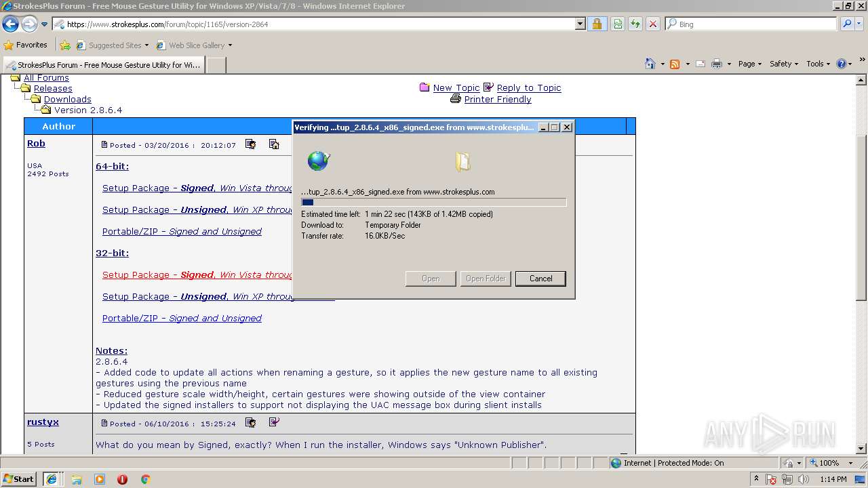Click 32-bit Portable/ZIP download link
Image resolution: width=868 pixels, height=488 pixels.
coord(182,319)
